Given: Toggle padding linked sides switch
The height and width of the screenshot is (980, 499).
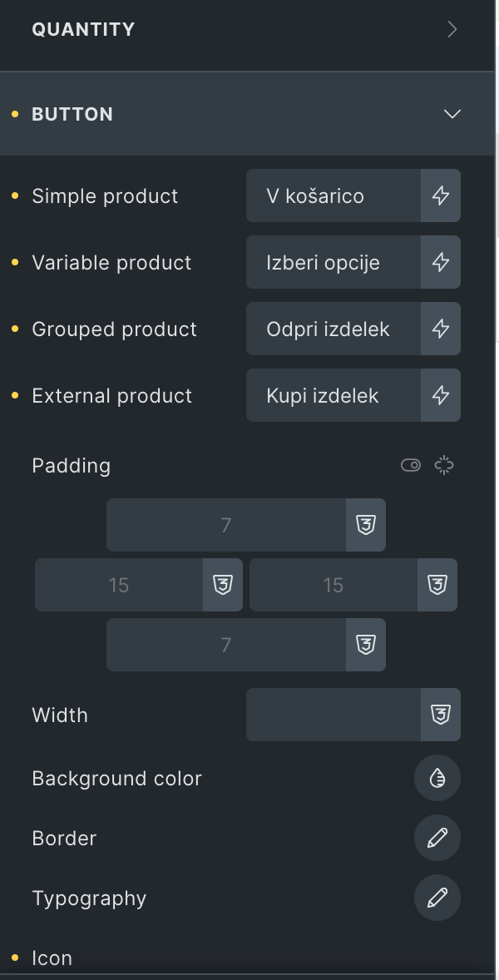Looking at the screenshot, I should tap(411, 465).
